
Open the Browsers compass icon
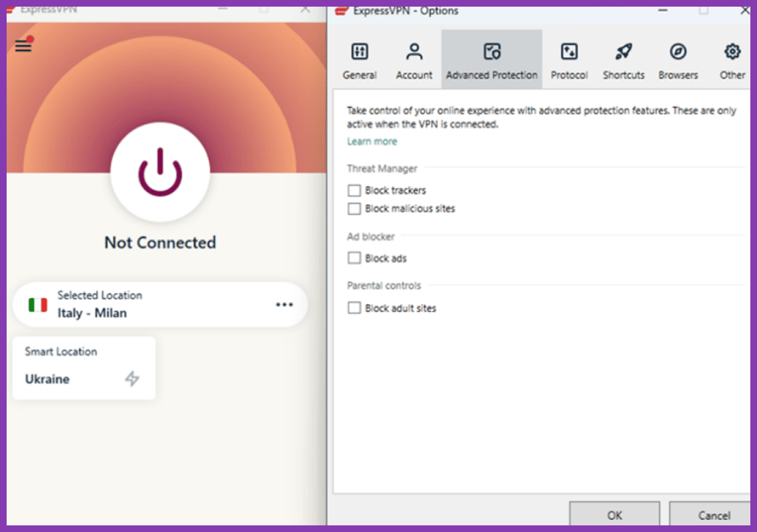(678, 52)
